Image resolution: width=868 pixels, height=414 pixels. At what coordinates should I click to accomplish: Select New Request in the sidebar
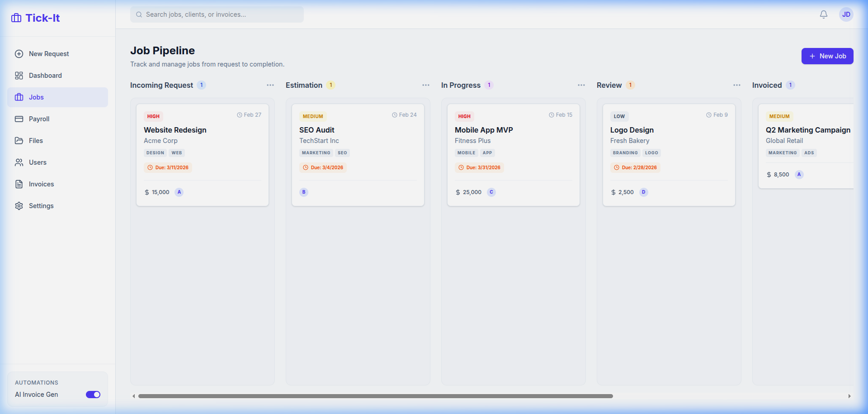(x=49, y=54)
